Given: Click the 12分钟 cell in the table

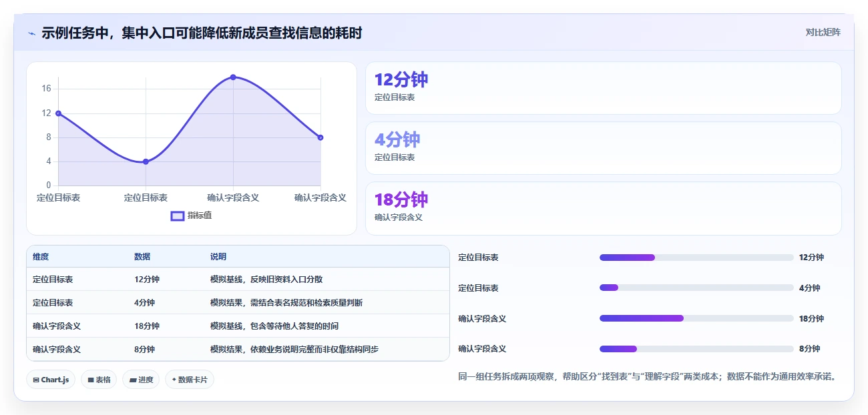Looking at the screenshot, I should 147,280.
